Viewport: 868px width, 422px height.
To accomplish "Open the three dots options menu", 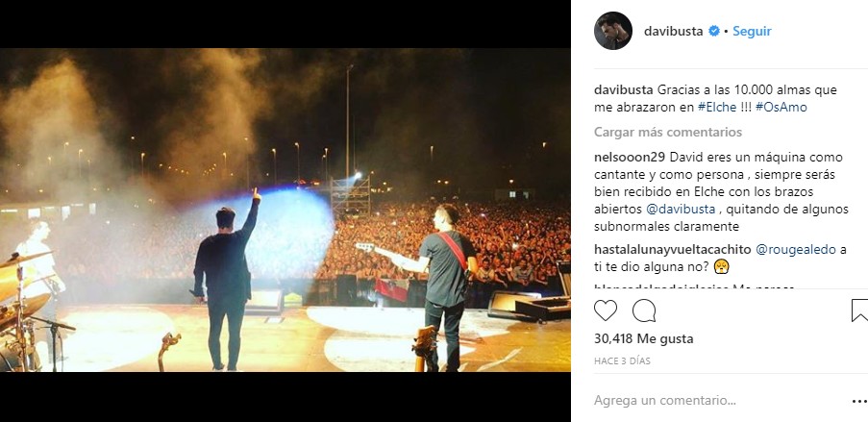I will click(x=859, y=401).
